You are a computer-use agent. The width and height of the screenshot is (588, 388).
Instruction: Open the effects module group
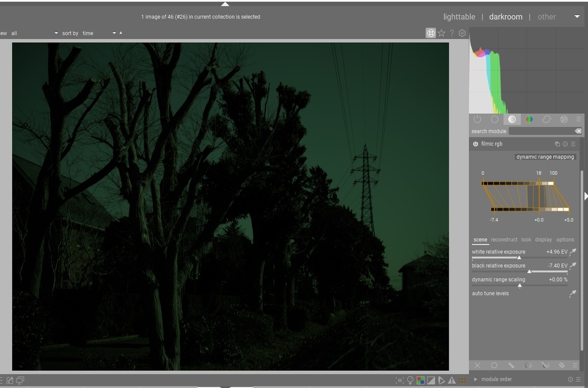(x=563, y=119)
